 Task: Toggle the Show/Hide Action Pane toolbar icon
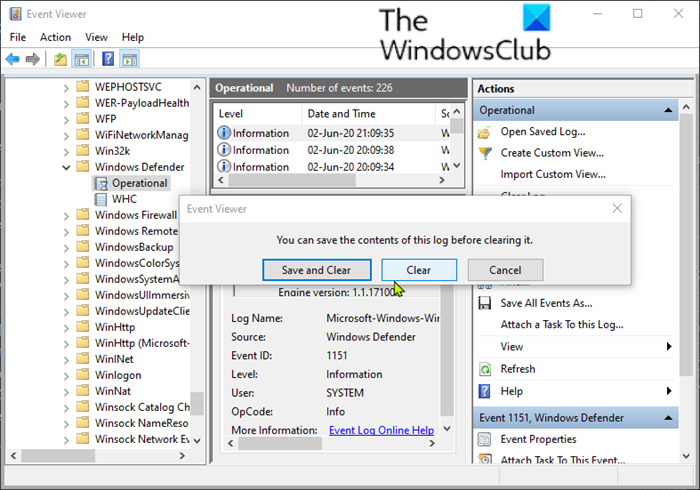tap(130, 59)
